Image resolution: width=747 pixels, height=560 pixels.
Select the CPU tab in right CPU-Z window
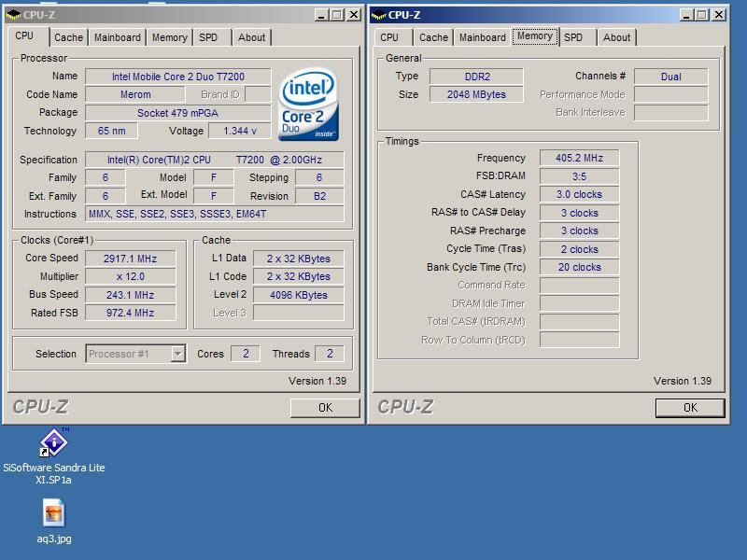tap(389, 37)
